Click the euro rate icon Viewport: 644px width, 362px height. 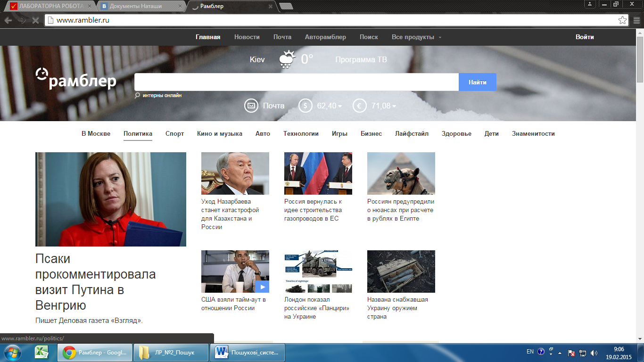click(x=360, y=106)
